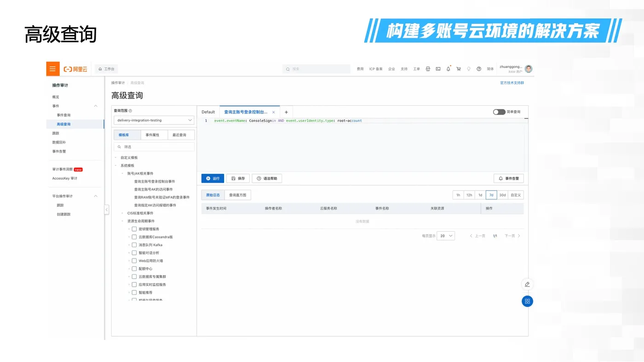
Task: Click the top 搜索 search field
Action: pyautogui.click(x=316, y=69)
